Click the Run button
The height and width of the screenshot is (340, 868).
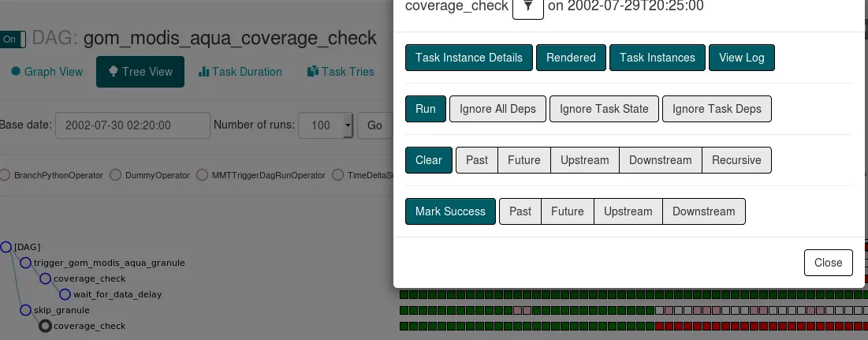coord(425,109)
